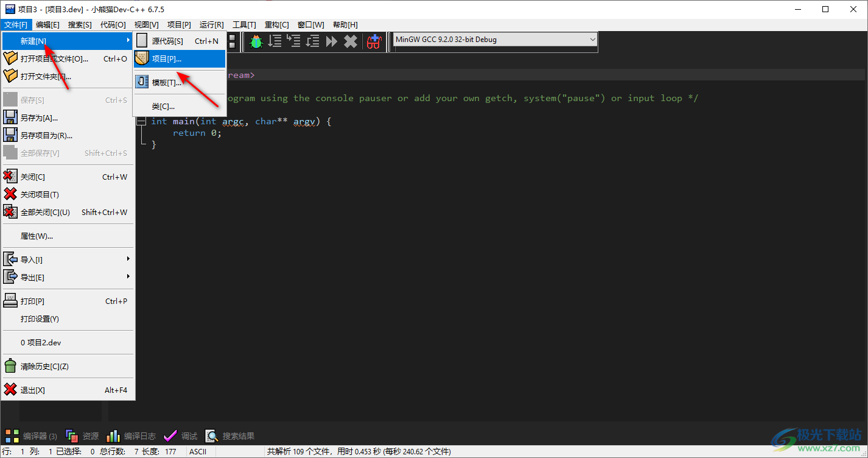Click the green bug debug icon
The height and width of the screenshot is (458, 868).
click(256, 41)
